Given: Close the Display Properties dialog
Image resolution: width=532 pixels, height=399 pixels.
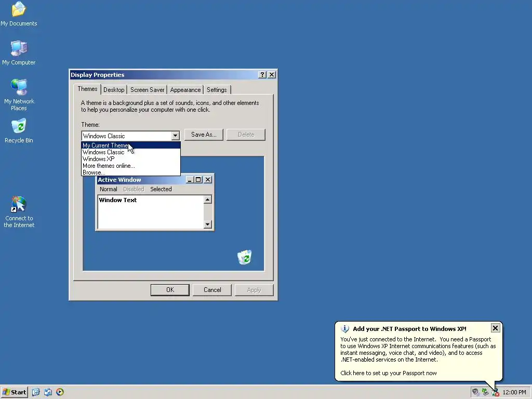Looking at the screenshot, I should [272, 75].
